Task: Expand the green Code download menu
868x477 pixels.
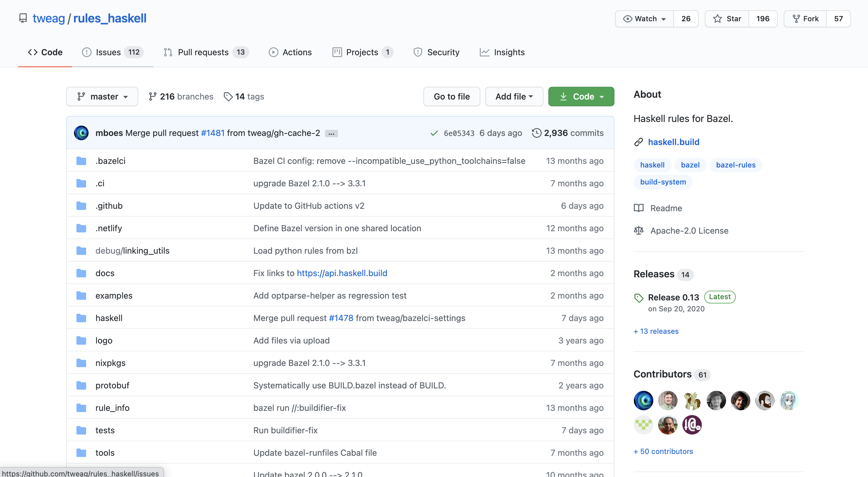Action: point(581,97)
